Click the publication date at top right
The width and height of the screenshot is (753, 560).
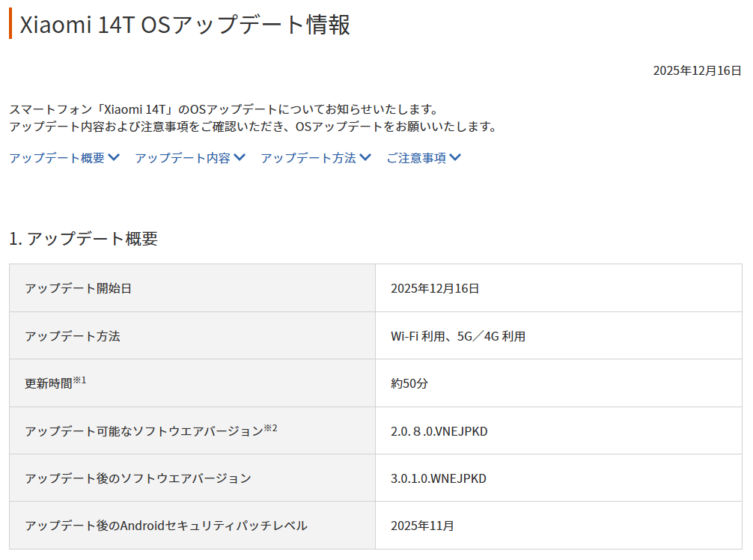[x=697, y=71]
